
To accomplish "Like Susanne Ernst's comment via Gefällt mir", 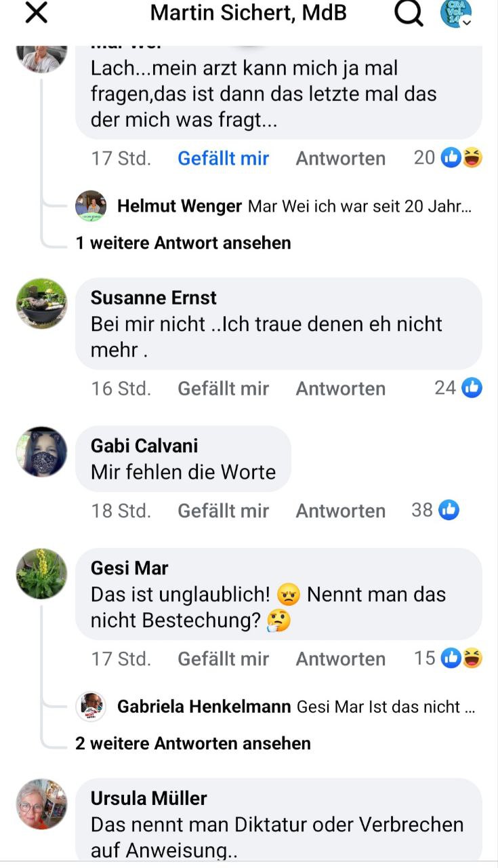I will coord(223,389).
